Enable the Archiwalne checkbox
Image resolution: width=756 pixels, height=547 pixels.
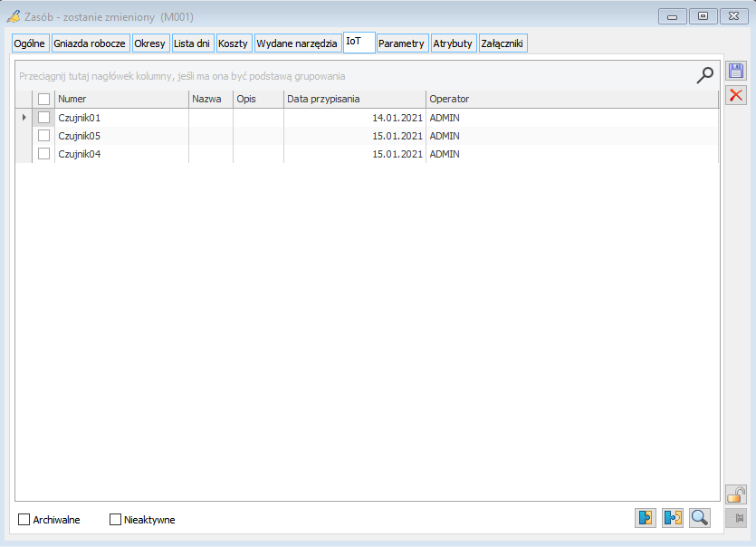coord(24,520)
